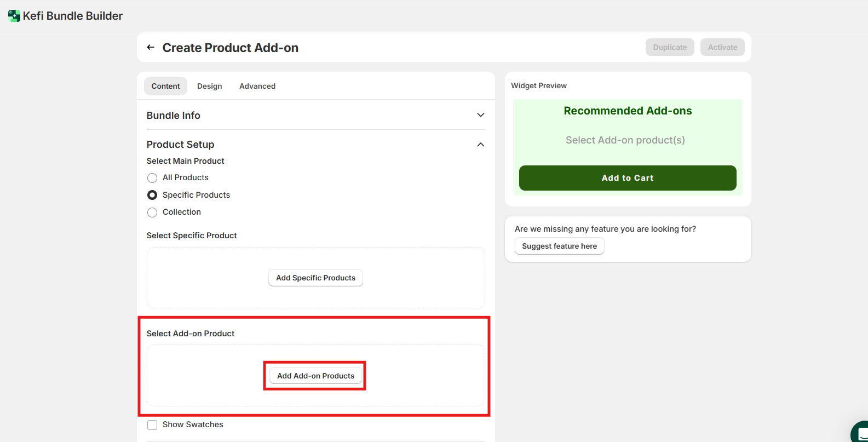Click the Select Add-on product(s) placeholder text

click(x=625, y=140)
